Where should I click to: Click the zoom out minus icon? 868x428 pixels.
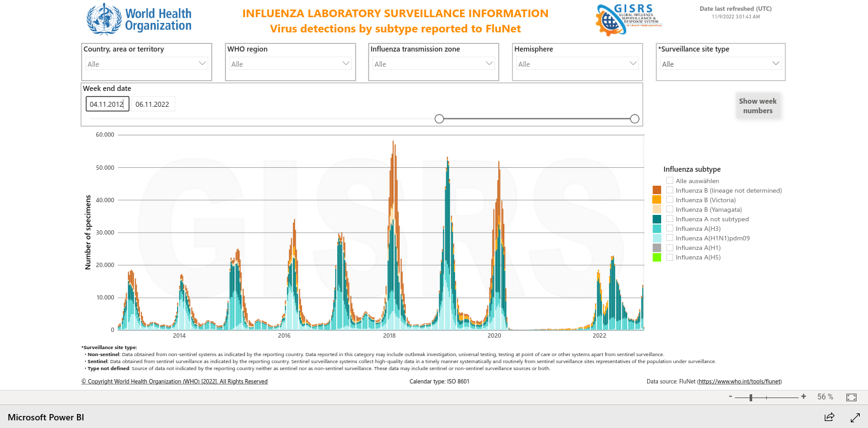point(730,397)
